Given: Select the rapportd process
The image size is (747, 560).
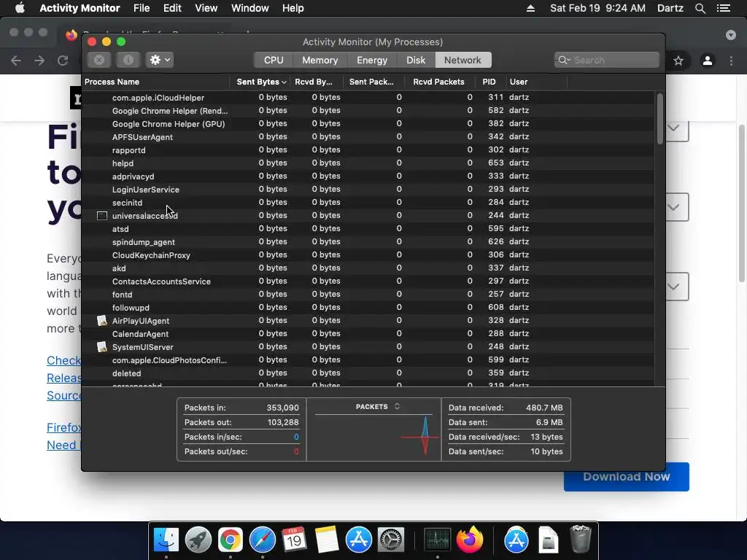Looking at the screenshot, I should [x=368, y=150].
